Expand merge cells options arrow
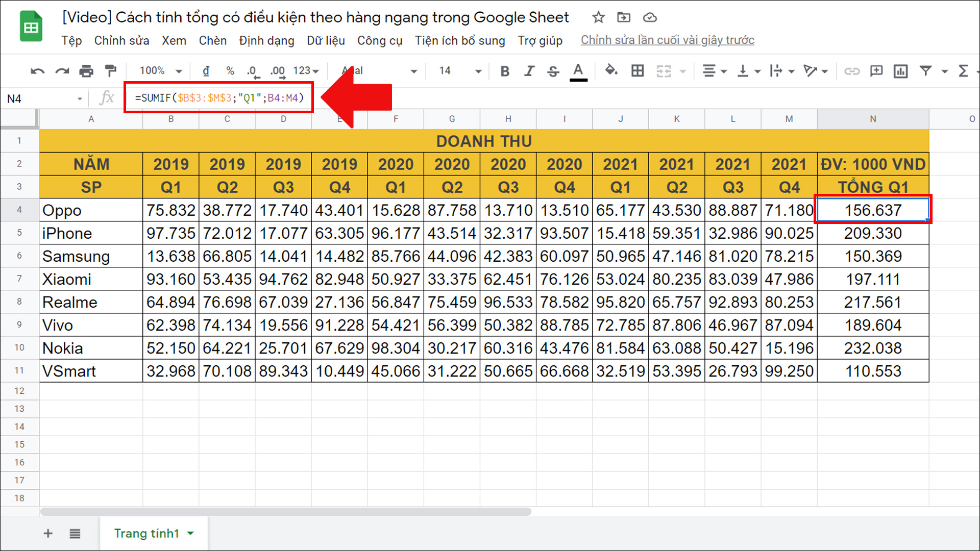Screen dimensions: 980x551 click(x=683, y=71)
